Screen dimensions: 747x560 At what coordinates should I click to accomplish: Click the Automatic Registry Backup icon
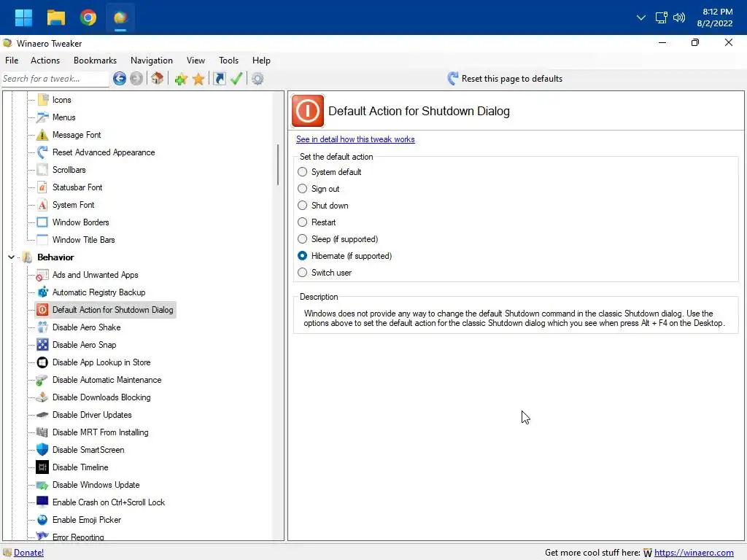click(x=42, y=292)
